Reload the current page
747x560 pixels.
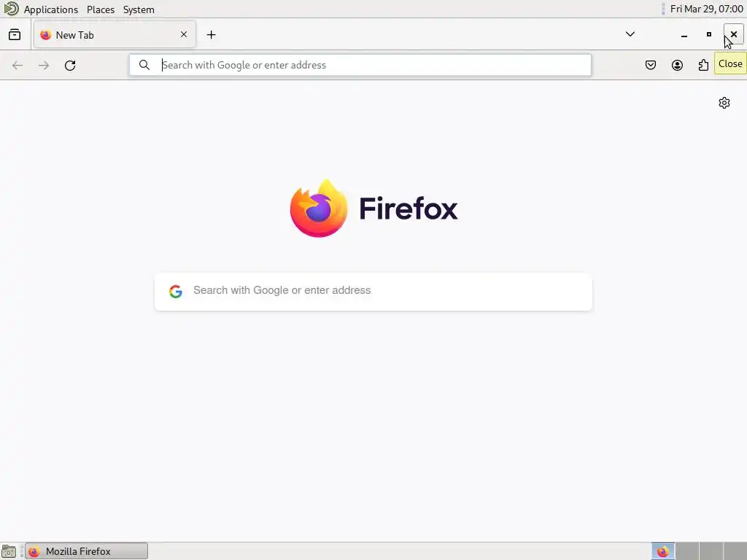(x=70, y=65)
